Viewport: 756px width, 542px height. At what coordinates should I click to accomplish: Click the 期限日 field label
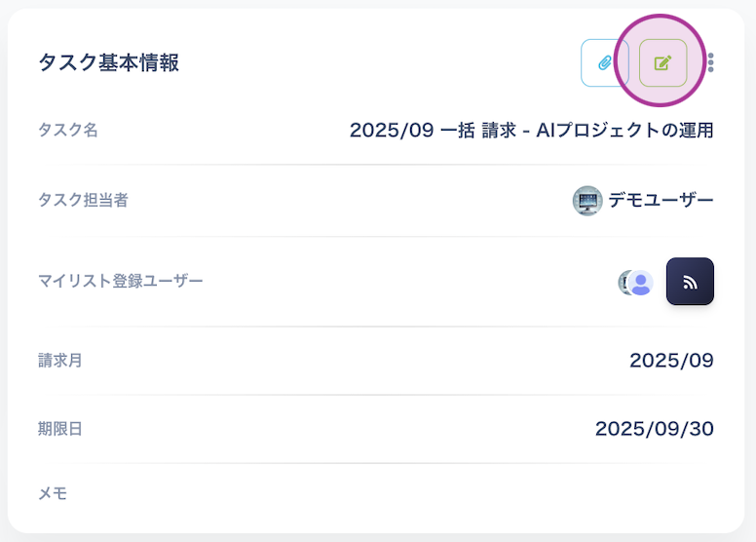click(x=59, y=429)
